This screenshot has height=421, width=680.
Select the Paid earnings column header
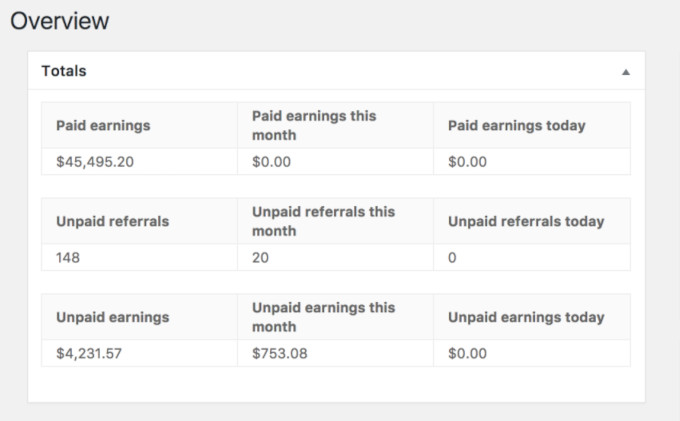(x=103, y=126)
